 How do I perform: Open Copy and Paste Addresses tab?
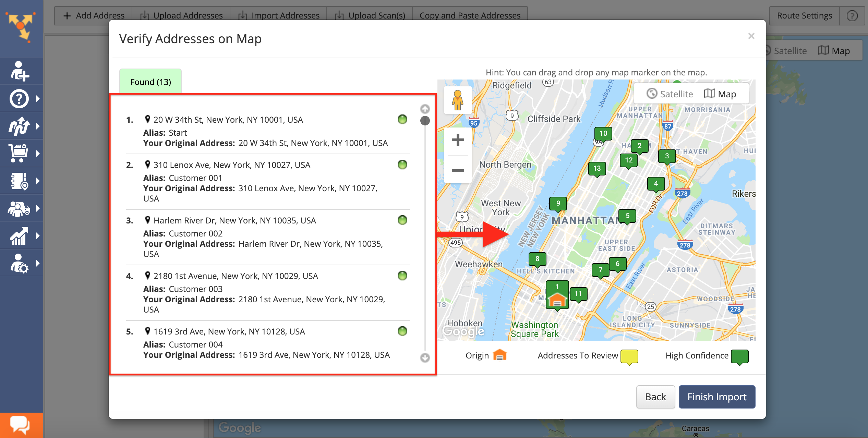(470, 16)
